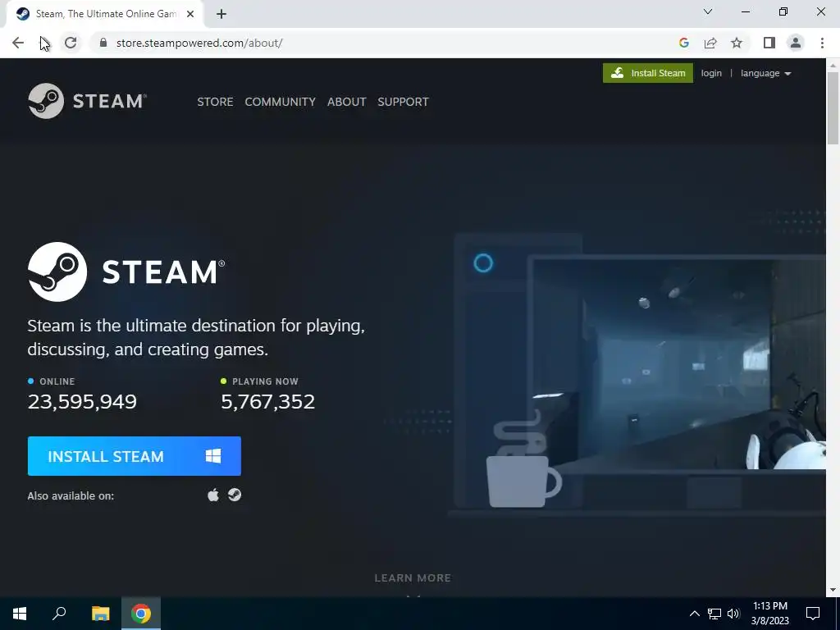Image resolution: width=840 pixels, height=630 pixels.
Task: Click the PLAYING NOW count 5,767,352
Action: click(268, 401)
